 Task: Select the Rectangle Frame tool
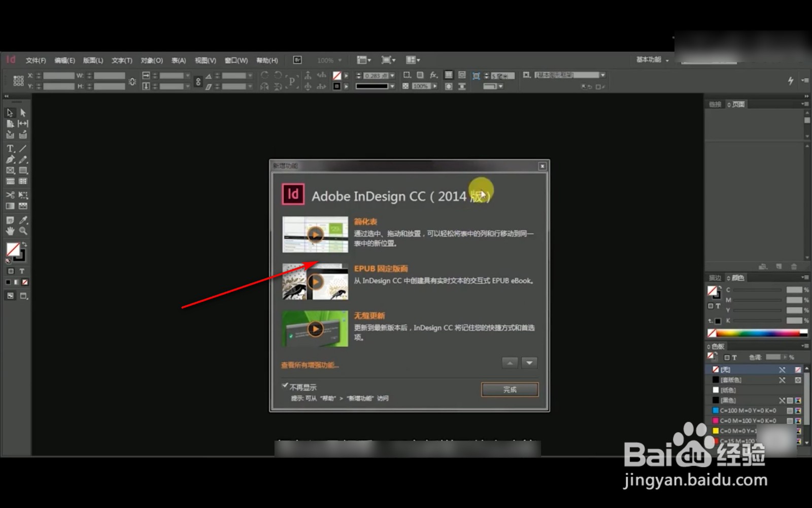click(x=10, y=171)
